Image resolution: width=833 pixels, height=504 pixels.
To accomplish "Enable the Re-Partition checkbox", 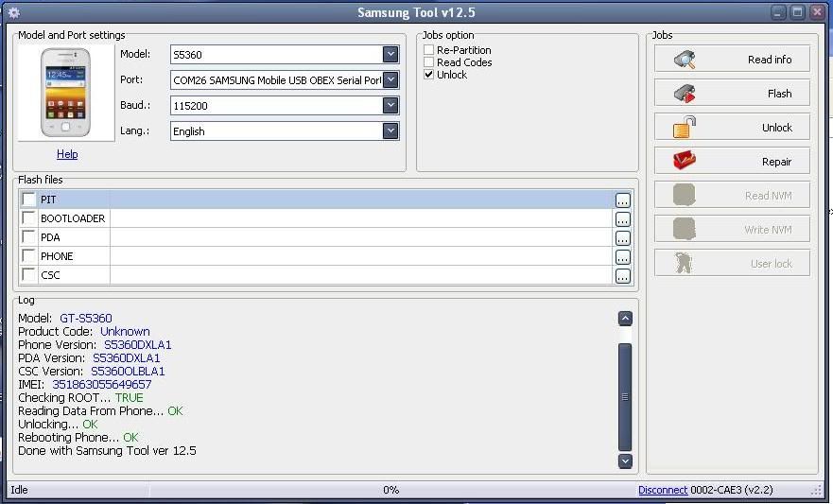I will 428,50.
